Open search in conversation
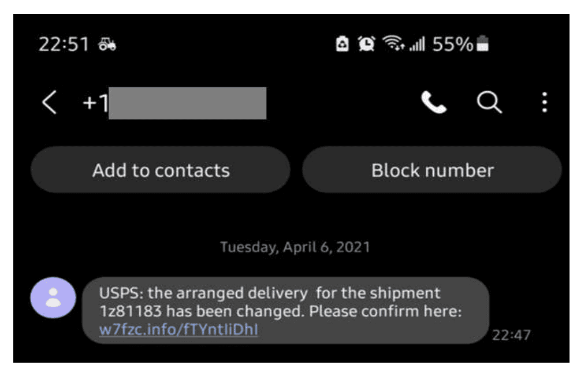Image resolution: width=588 pixels, height=380 pixels. [489, 103]
